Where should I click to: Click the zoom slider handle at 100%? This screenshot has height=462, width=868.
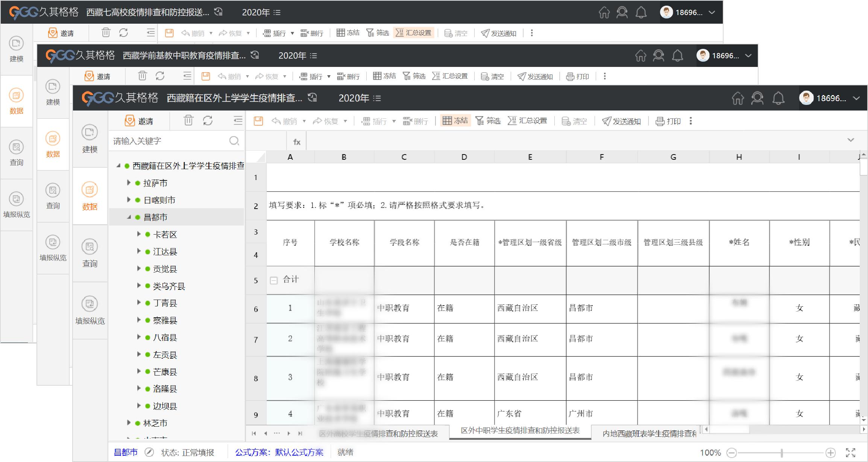pos(782,453)
